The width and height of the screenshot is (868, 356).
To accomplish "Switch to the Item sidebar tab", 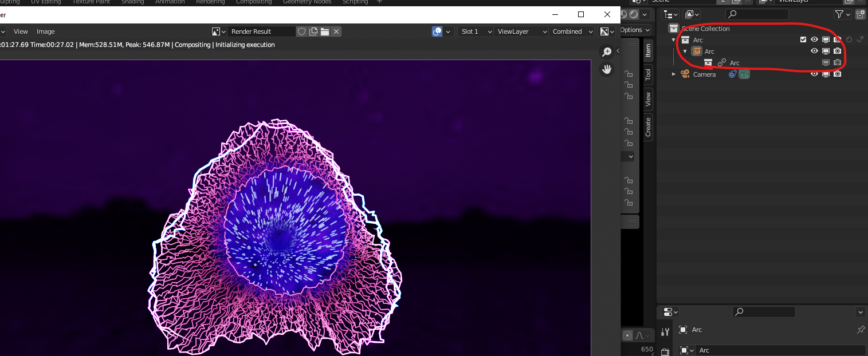I will (x=648, y=51).
